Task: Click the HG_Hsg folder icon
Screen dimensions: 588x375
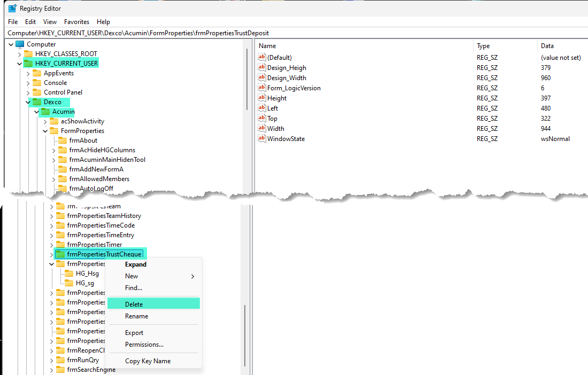Action: pos(69,274)
